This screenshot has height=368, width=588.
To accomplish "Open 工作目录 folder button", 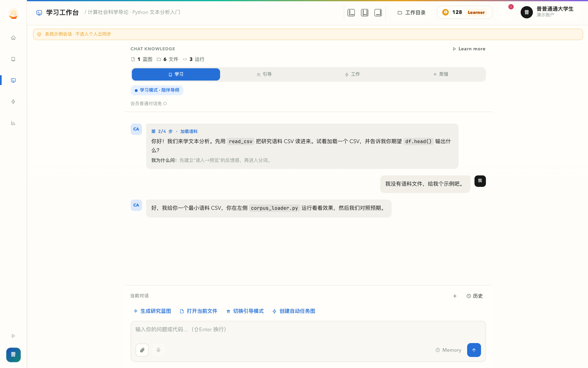I will (411, 12).
